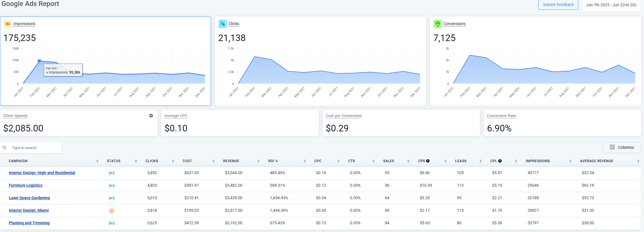Click the 1,444.39% ROI value
644x232 pixels.
(x=279, y=210)
